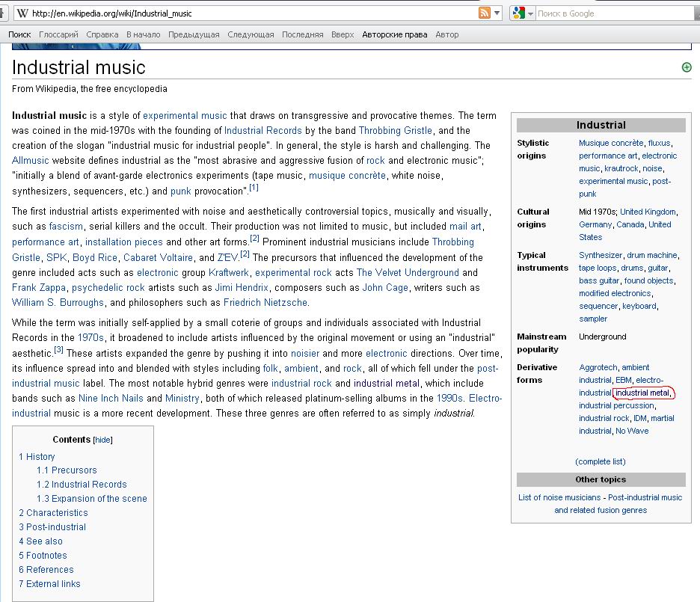Go to 1.3 Expansion of the scene
Image resolution: width=700 pixels, height=602 pixels.
coord(91,499)
